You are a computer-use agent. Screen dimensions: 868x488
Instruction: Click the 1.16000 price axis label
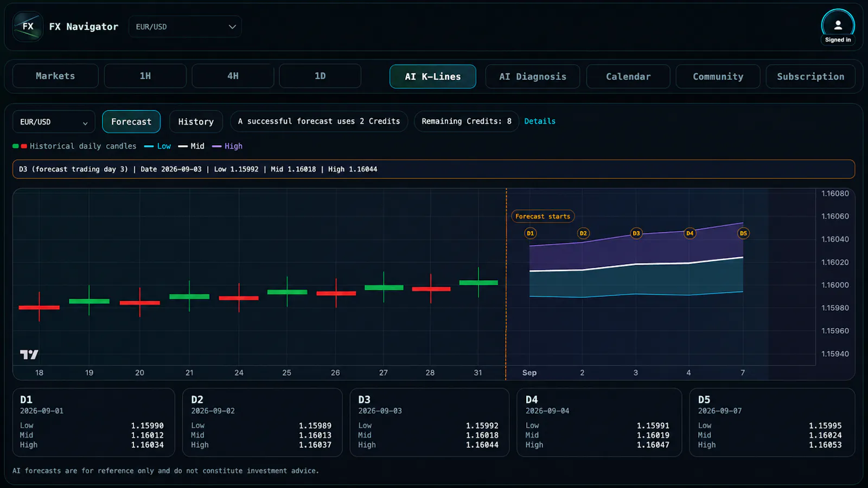[835, 285]
